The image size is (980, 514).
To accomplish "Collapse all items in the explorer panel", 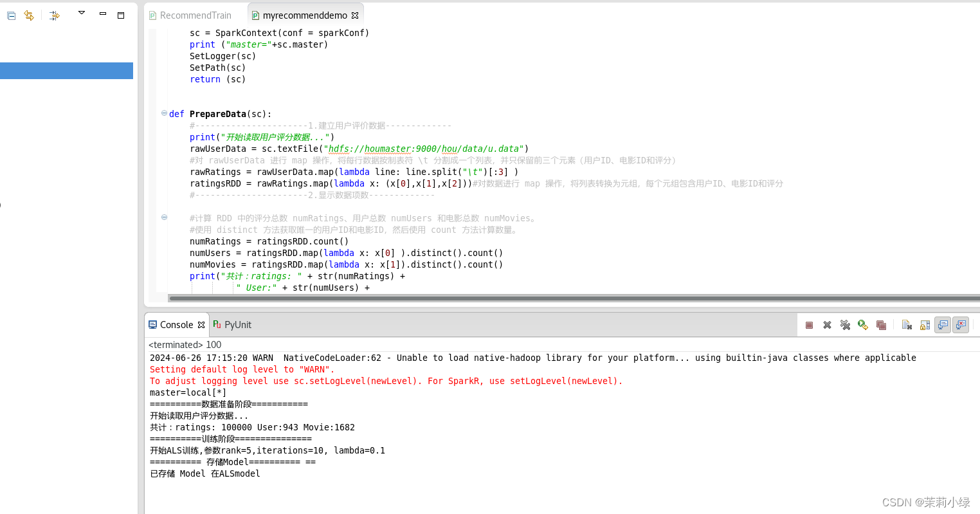I will [11, 15].
